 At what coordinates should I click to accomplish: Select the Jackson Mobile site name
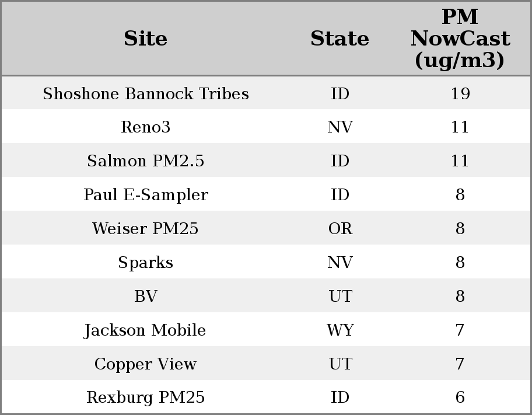[146, 330]
